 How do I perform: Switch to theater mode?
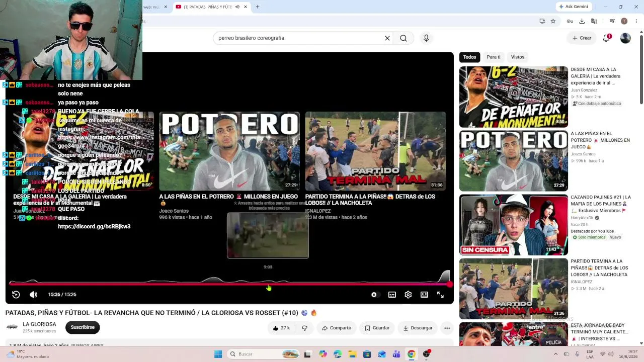tap(424, 295)
